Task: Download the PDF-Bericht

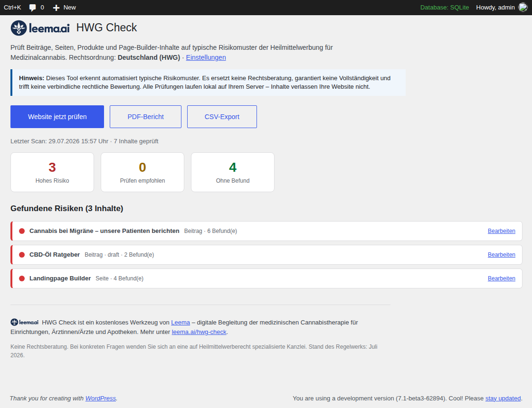Action: pyautogui.click(x=145, y=117)
